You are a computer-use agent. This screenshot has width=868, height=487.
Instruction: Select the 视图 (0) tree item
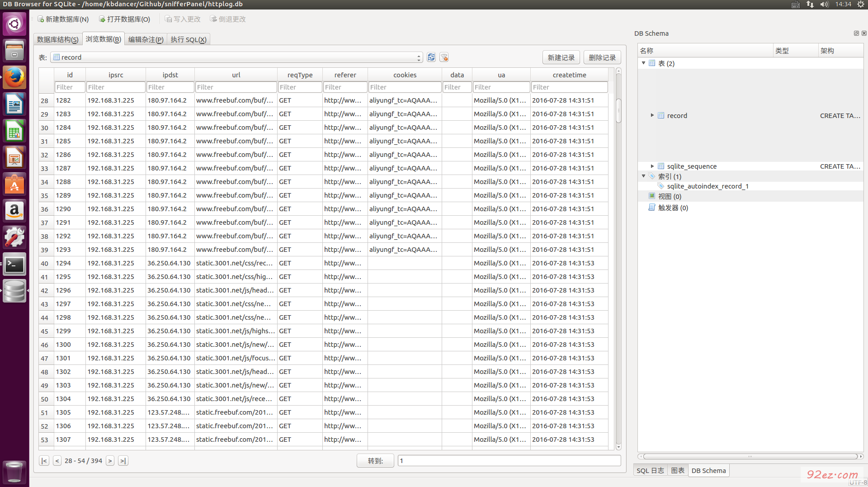[x=670, y=196]
